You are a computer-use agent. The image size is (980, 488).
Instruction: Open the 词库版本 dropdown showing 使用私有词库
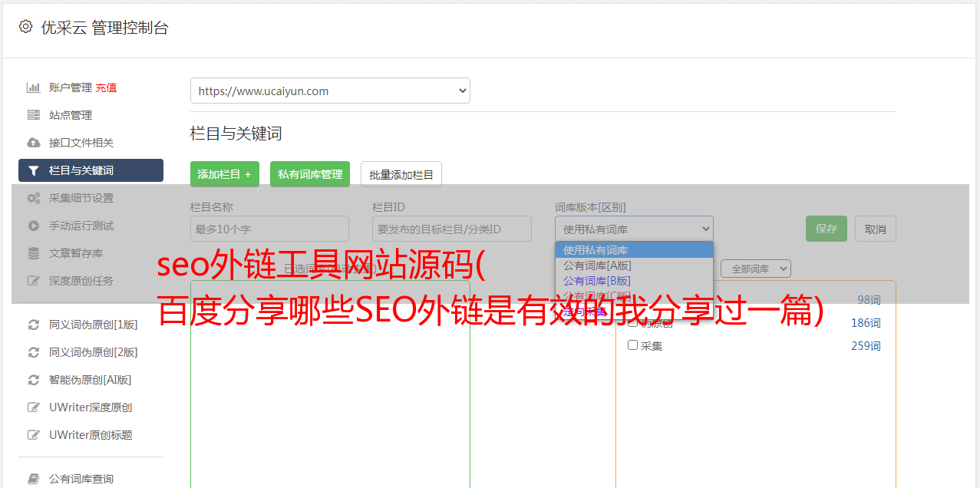click(634, 229)
